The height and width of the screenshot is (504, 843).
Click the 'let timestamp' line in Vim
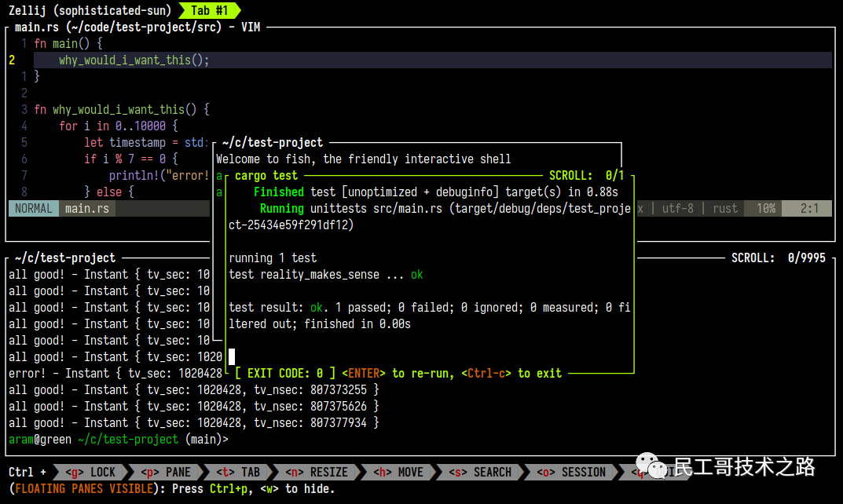click(x=146, y=142)
